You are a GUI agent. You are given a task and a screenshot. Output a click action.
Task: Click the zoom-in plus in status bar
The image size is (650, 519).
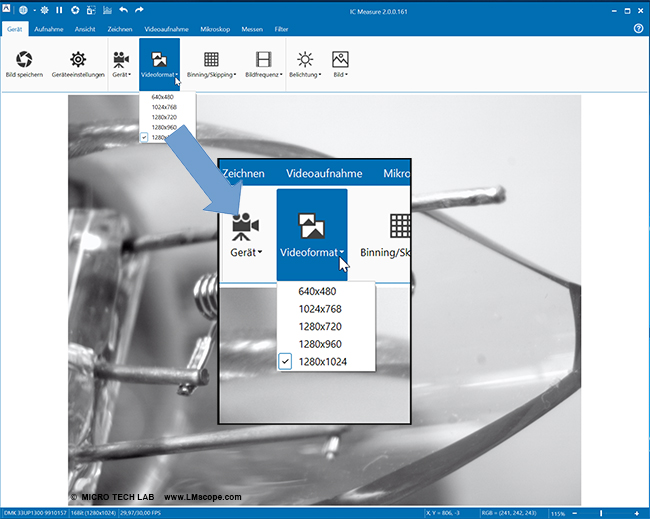(636, 513)
